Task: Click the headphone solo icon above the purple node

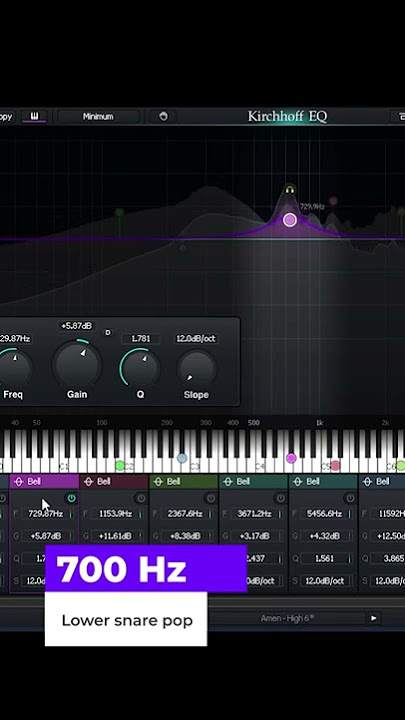Action: [290, 189]
